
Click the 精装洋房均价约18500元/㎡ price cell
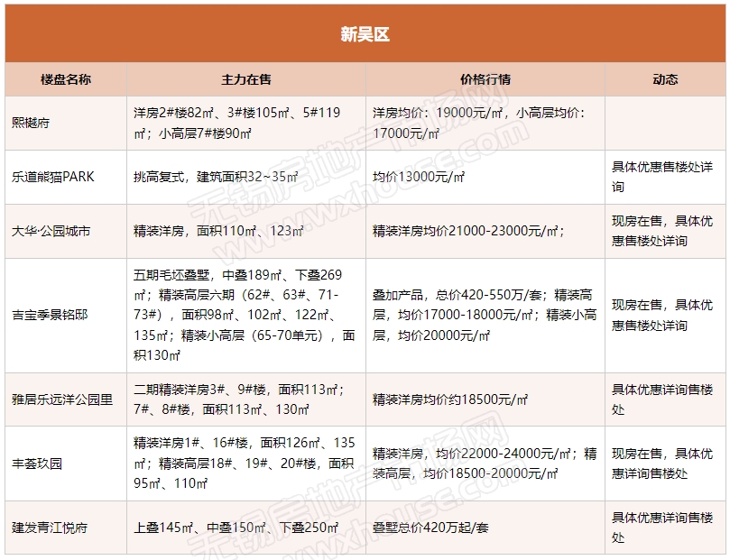(x=485, y=399)
